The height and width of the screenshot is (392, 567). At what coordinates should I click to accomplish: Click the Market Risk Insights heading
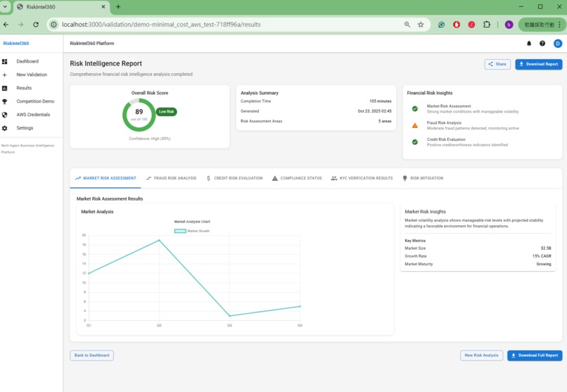click(425, 212)
